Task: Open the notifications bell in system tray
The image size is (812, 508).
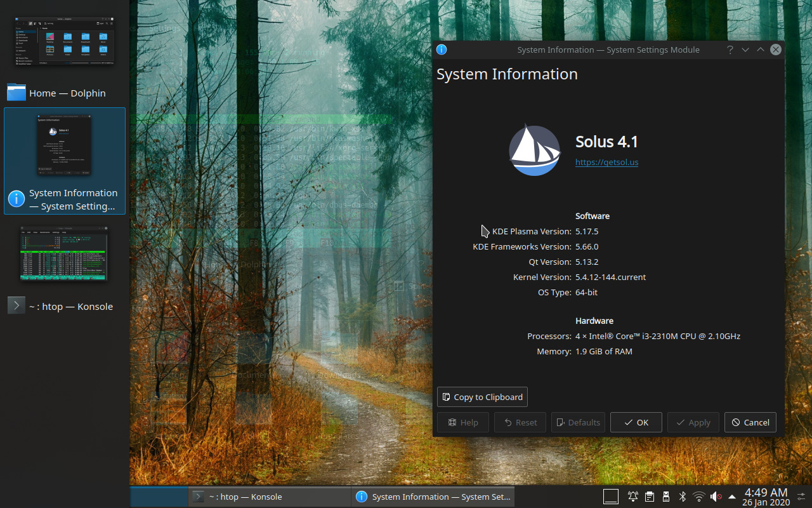Action: tap(632, 497)
